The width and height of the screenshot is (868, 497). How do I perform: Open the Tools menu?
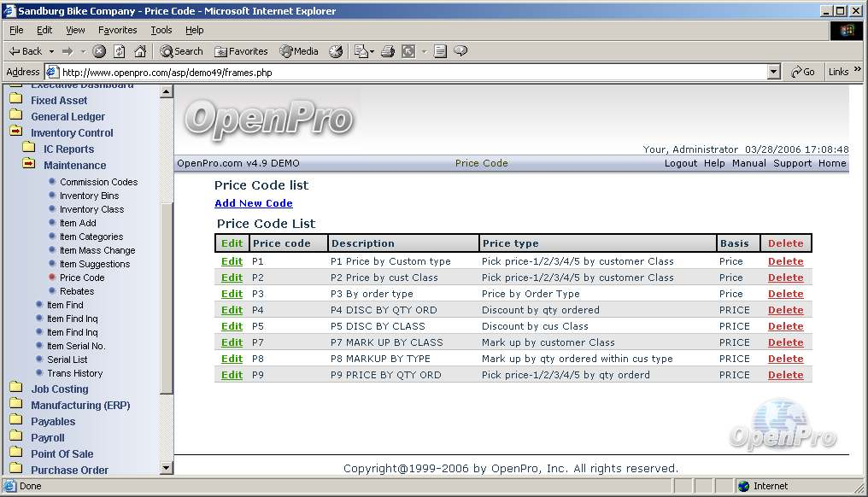click(161, 30)
